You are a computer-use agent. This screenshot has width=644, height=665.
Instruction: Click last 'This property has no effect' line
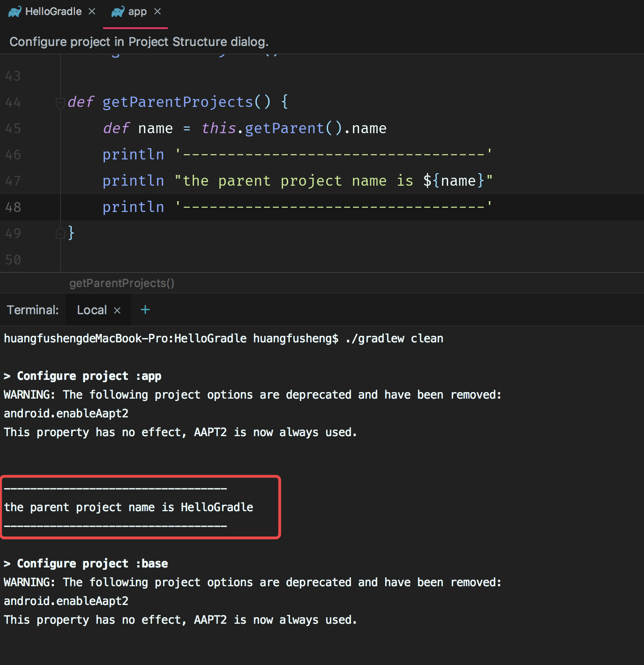coord(180,620)
